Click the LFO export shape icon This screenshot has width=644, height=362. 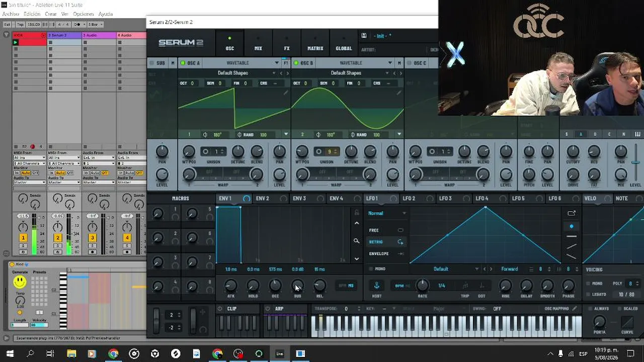pos(572,213)
